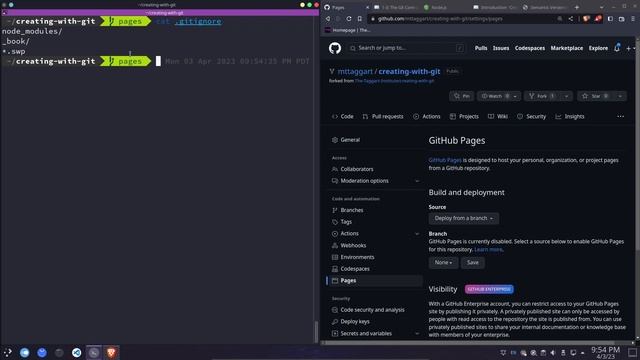Open the GitHub logo home link
640x360 pixels.
pyautogui.click(x=335, y=48)
